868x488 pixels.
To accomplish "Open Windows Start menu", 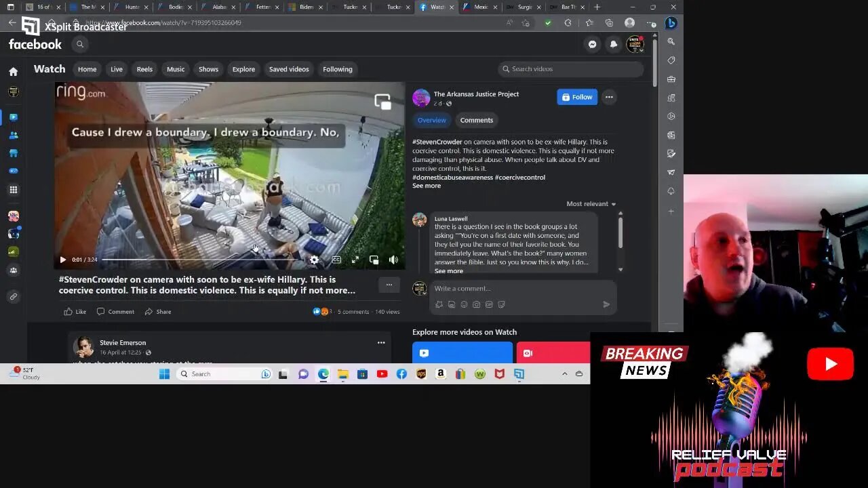I will pos(164,374).
